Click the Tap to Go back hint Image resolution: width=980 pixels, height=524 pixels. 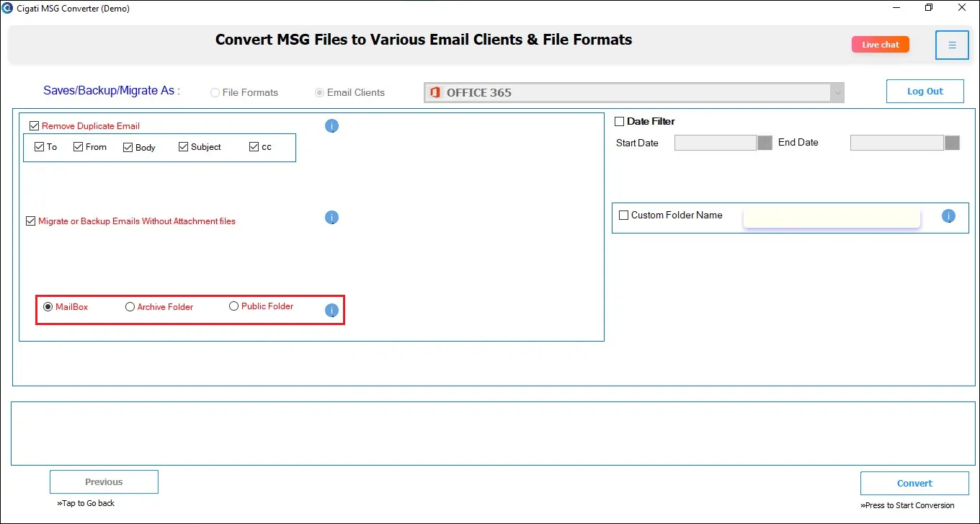[86, 503]
